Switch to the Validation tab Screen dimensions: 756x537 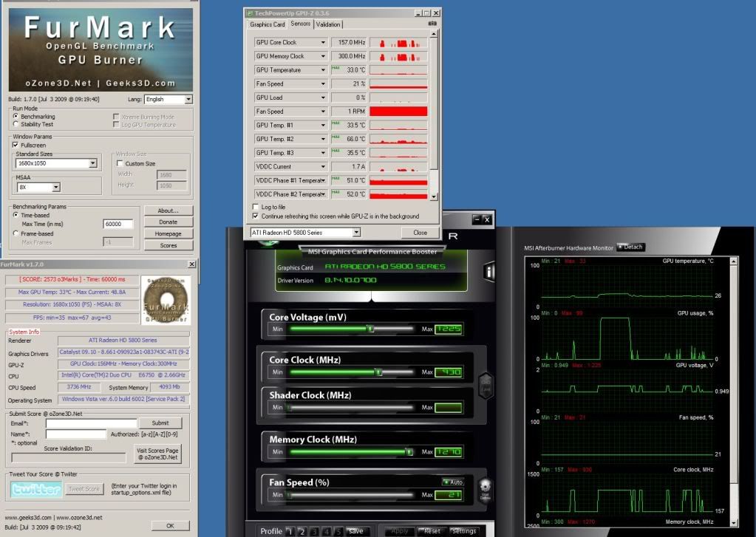[x=328, y=24]
